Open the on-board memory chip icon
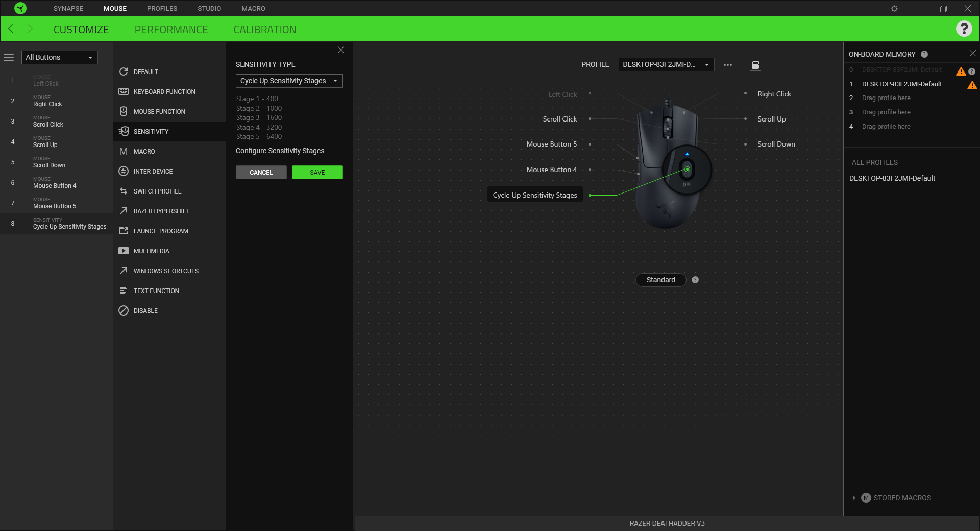The image size is (980, 531). pos(755,65)
